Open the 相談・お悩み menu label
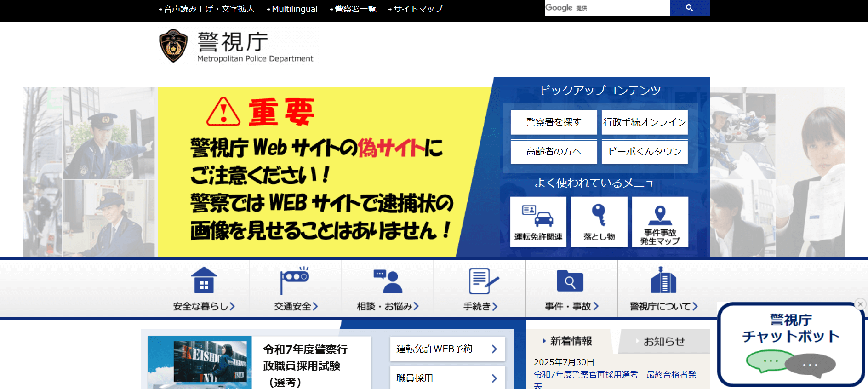This screenshot has height=389, width=868. pos(388,306)
